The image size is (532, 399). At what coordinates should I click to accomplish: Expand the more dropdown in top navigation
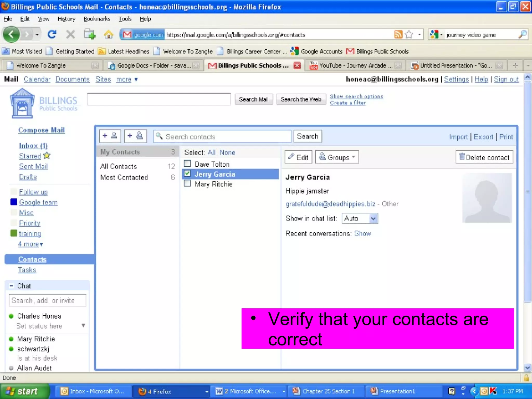coord(127,79)
